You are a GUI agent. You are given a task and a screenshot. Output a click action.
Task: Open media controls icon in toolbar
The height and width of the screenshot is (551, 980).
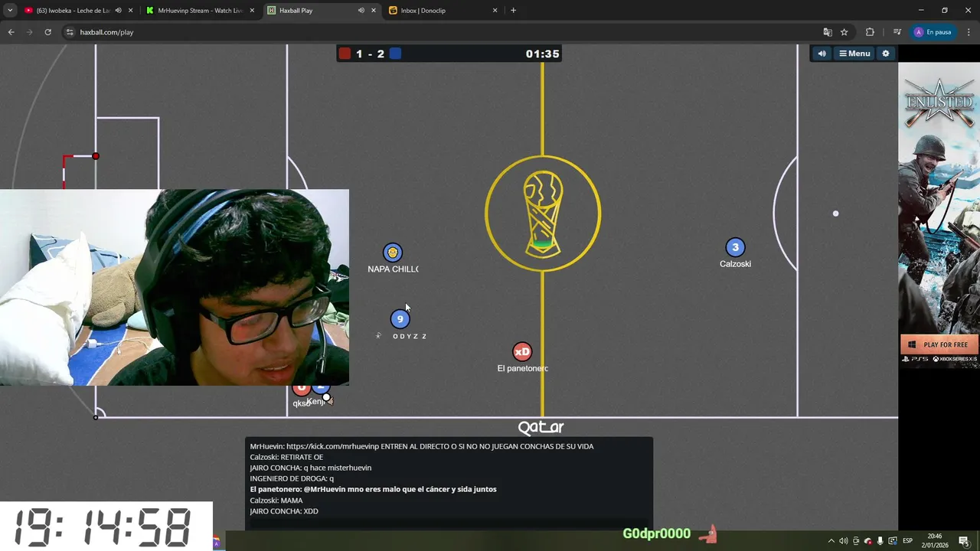tap(897, 32)
